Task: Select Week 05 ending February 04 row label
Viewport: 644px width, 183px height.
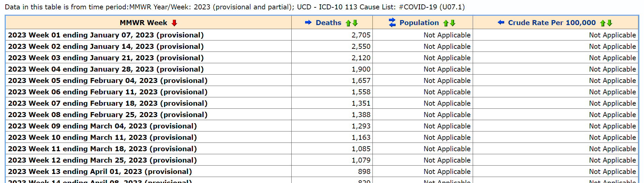Action: [108, 81]
